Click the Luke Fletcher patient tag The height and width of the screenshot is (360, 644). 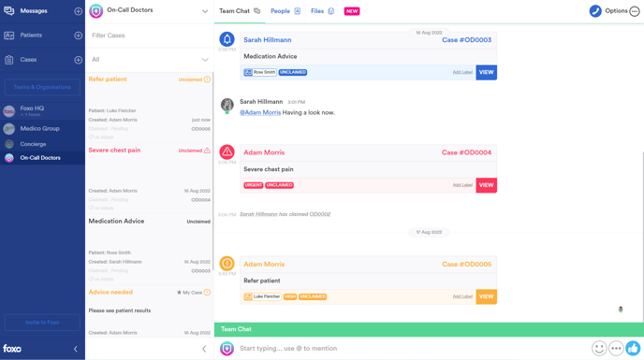(x=262, y=296)
